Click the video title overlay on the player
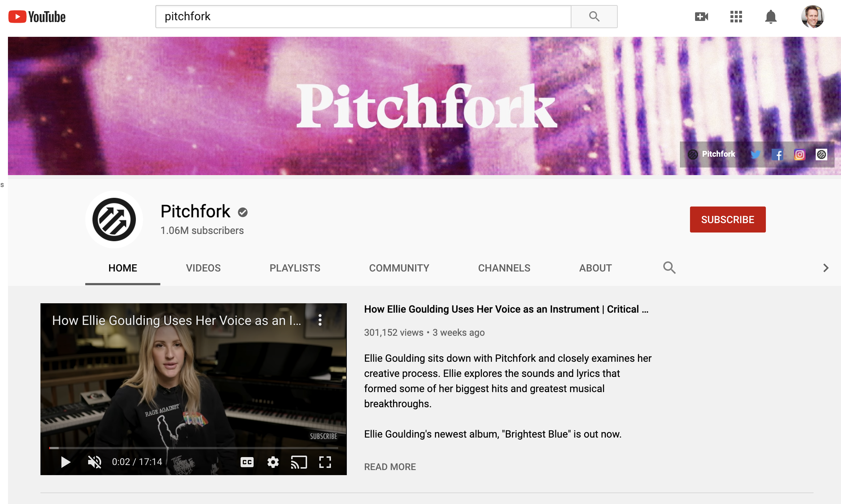This screenshot has height=504, width=841. 177,321
